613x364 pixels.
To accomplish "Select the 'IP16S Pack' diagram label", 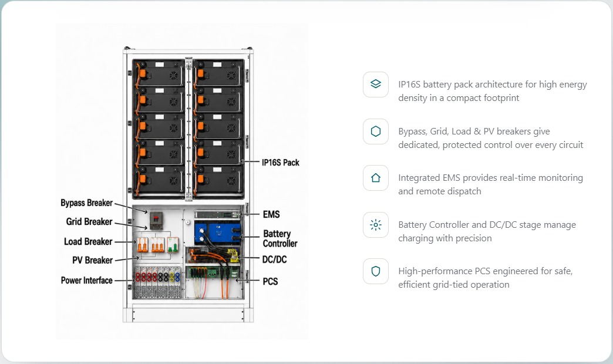I will (x=280, y=163).
